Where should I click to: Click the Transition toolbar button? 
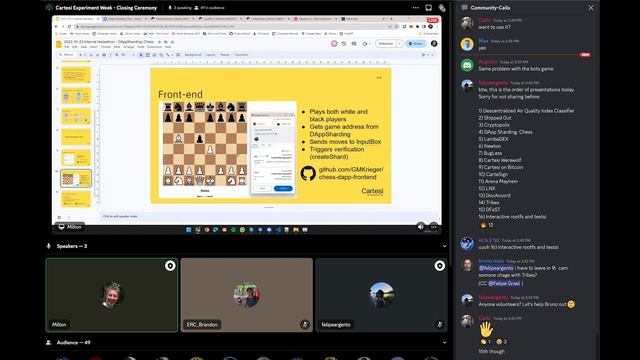tap(241, 55)
